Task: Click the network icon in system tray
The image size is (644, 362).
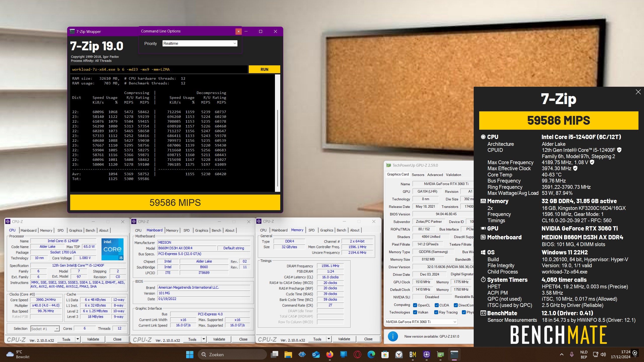Action: tap(595, 354)
